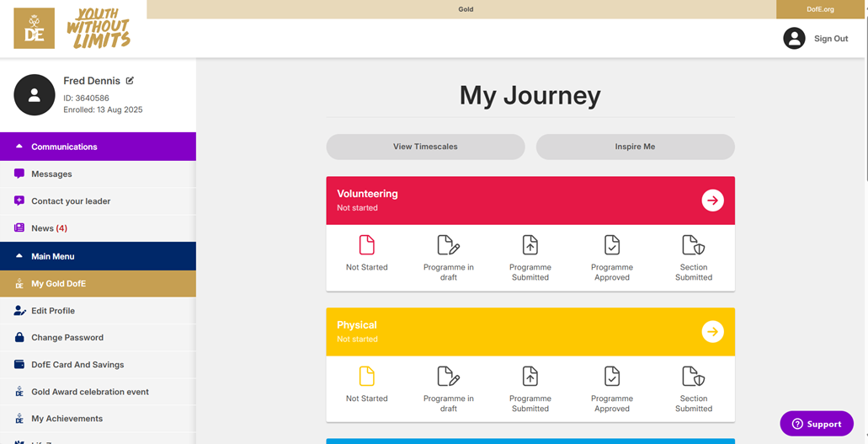Image resolution: width=868 pixels, height=444 pixels.
Task: Click Volunteering Programme Submitted icon
Action: pos(530,245)
